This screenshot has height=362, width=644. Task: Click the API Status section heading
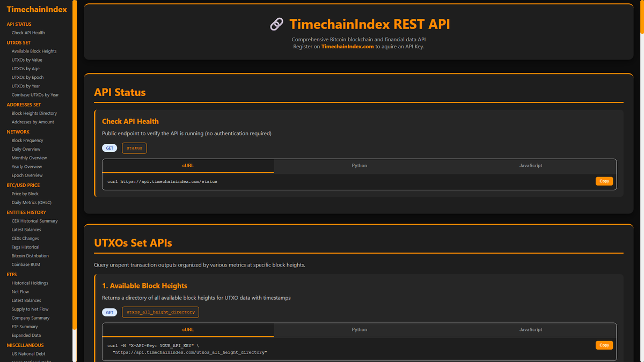pos(120,92)
